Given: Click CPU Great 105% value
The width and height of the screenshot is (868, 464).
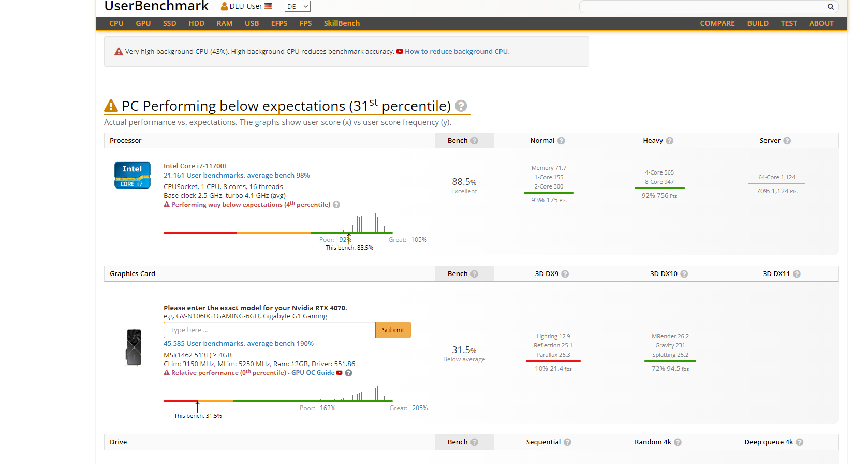Looking at the screenshot, I should 419,239.
